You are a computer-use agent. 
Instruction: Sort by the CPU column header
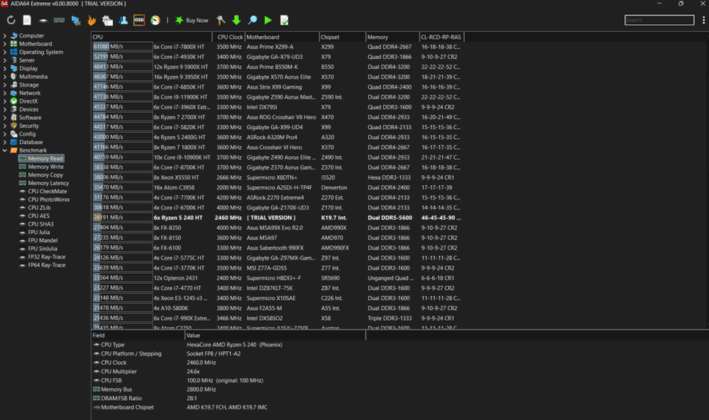point(151,37)
